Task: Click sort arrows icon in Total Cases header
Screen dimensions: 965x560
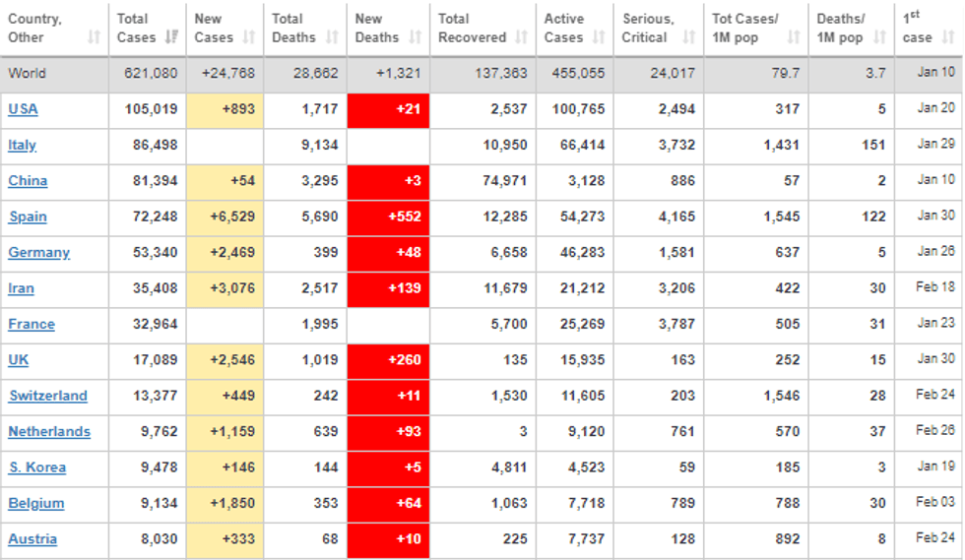Action: tap(172, 37)
